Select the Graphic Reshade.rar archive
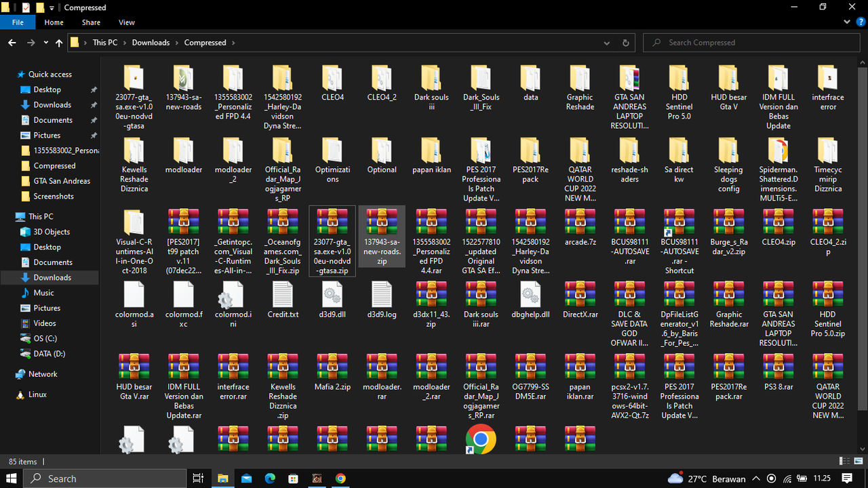The width and height of the screenshot is (868, 488). pos(729,306)
